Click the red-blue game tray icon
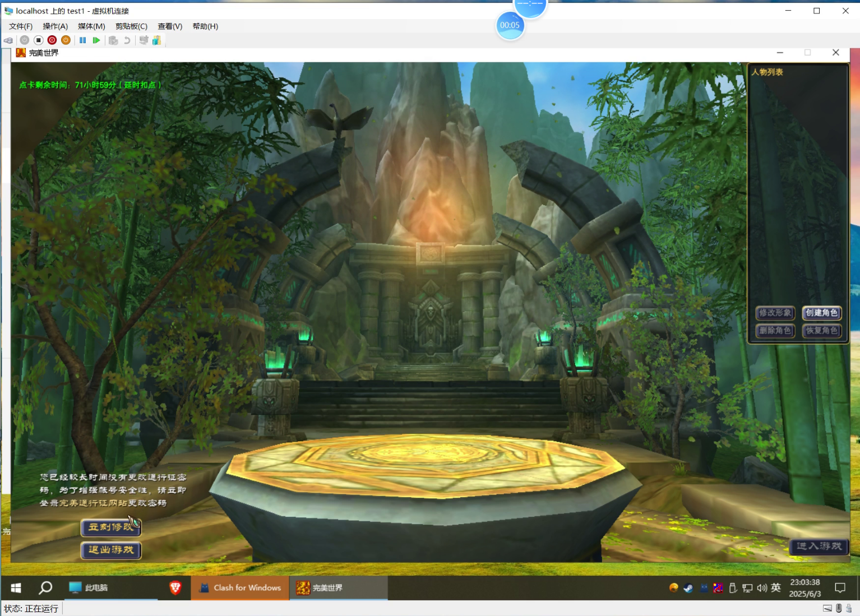The height and width of the screenshot is (616, 860). (x=718, y=587)
